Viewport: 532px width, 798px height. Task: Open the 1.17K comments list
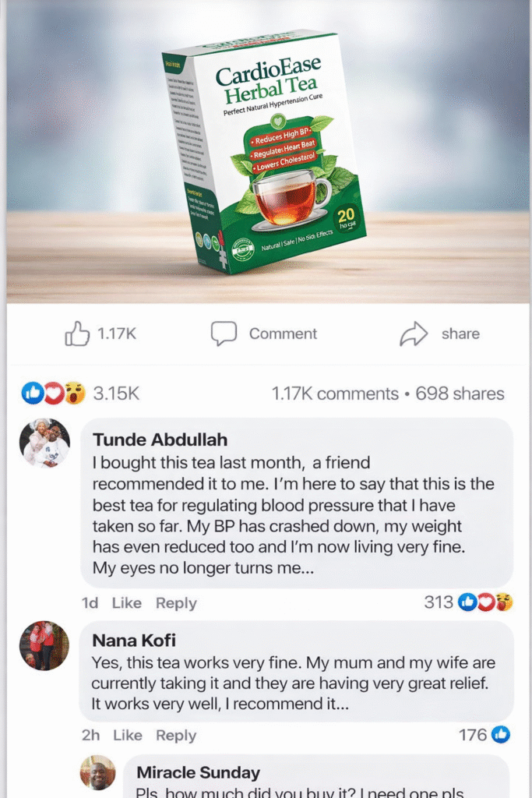point(334,394)
